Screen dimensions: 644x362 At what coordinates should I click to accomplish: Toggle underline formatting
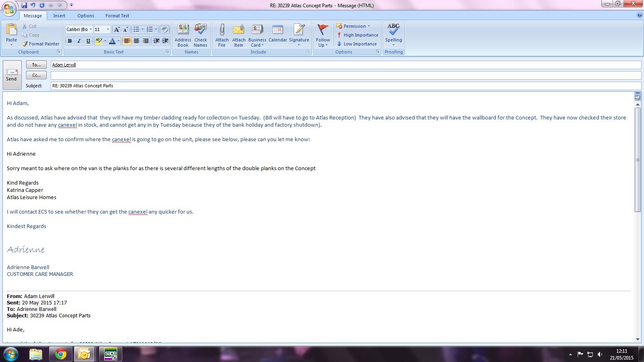tap(88, 41)
